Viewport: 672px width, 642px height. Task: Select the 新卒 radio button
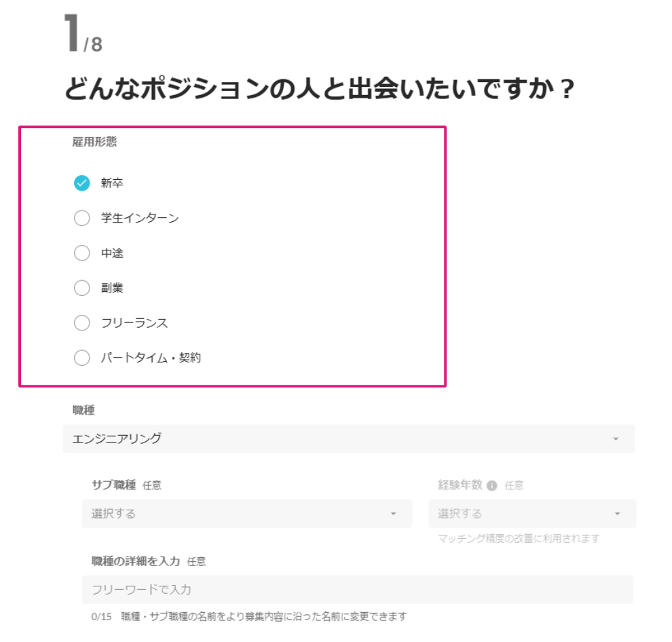click(x=81, y=183)
